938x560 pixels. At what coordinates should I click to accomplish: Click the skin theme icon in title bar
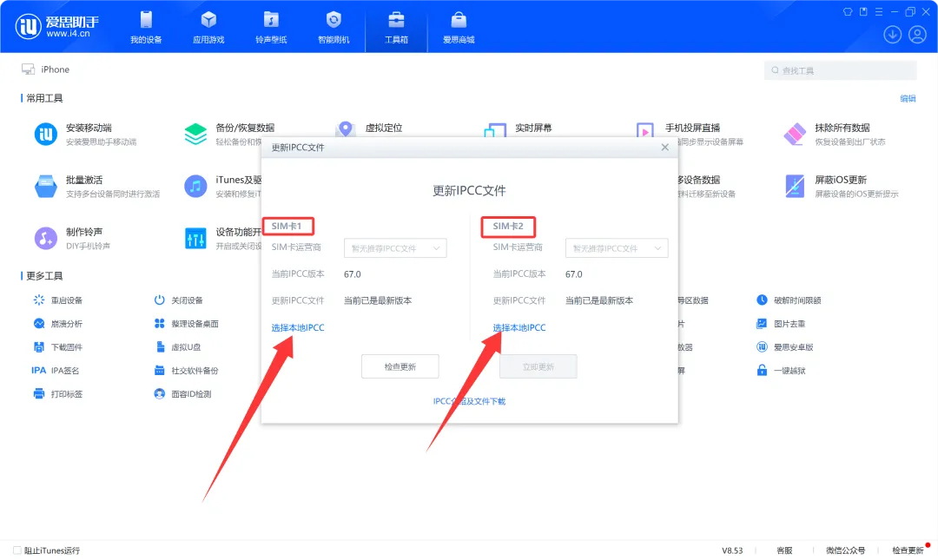tap(848, 11)
